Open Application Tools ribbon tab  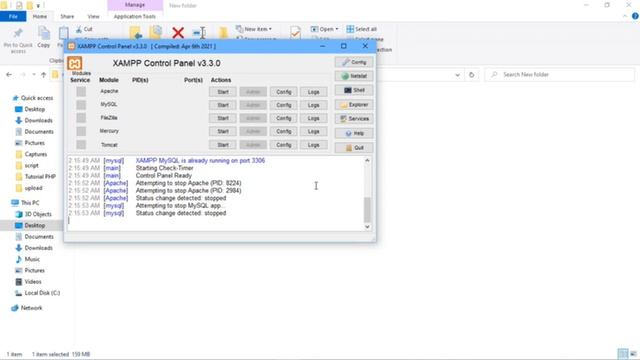click(135, 16)
